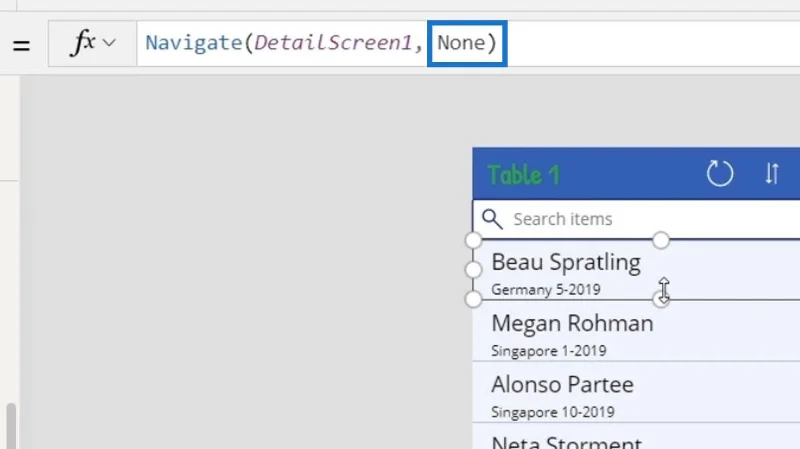The image size is (800, 449).
Task: Select the Neta Storment list item
Action: point(636,436)
